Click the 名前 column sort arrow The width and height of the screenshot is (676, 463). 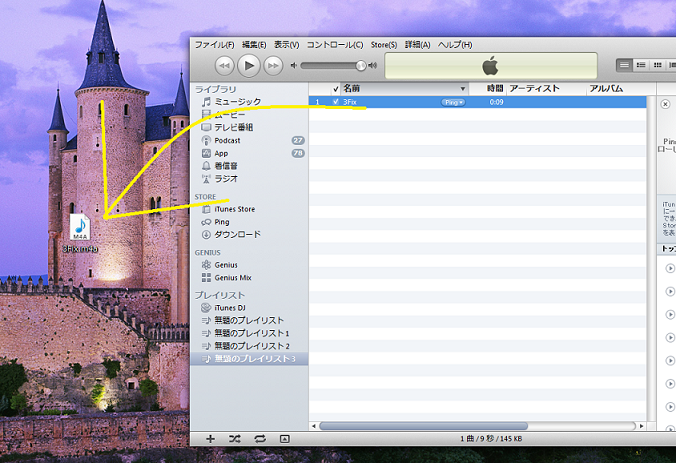463,89
